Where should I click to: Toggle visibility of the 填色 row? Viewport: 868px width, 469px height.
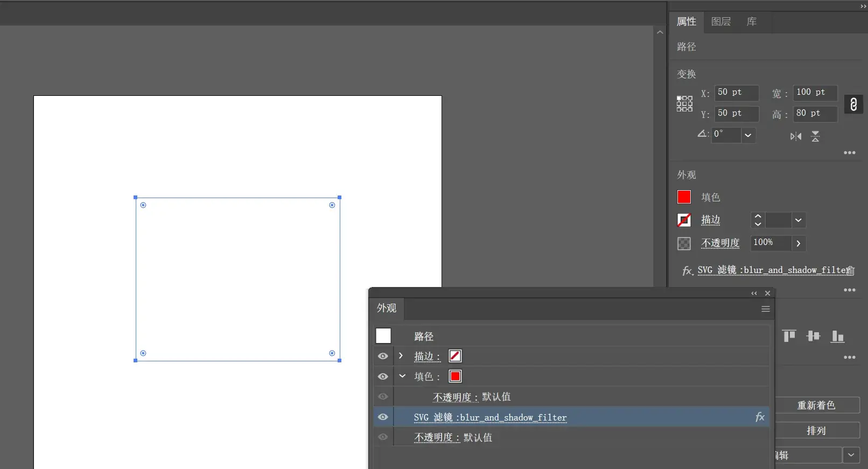click(x=383, y=376)
